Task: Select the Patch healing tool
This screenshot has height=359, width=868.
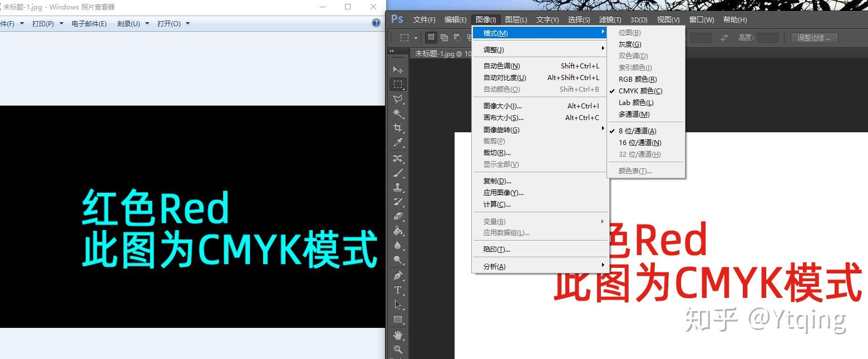Action: click(x=398, y=158)
